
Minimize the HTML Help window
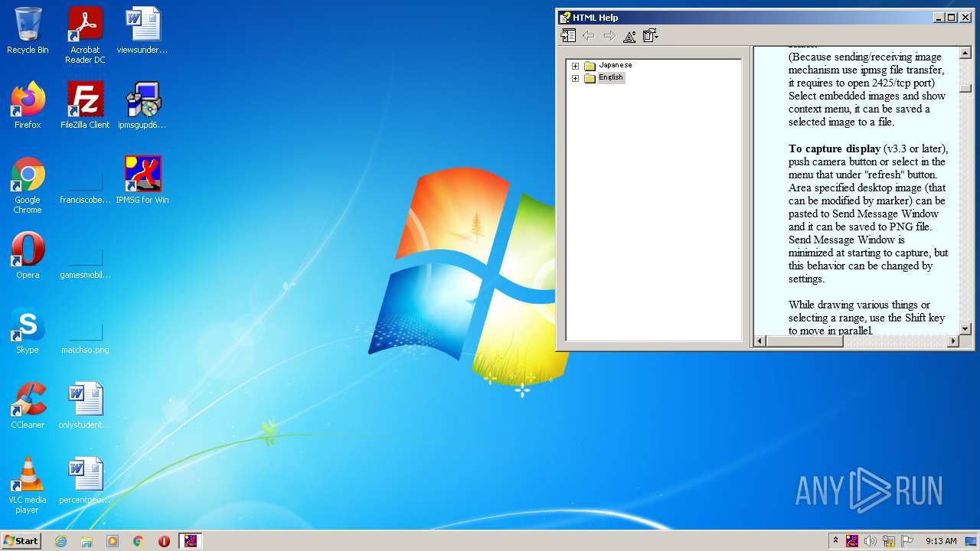(x=939, y=18)
